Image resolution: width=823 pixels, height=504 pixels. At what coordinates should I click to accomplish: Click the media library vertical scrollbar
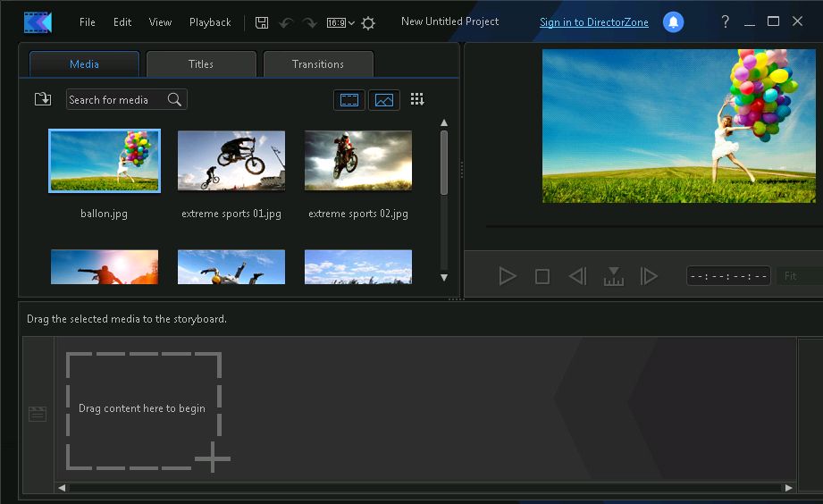(444, 163)
